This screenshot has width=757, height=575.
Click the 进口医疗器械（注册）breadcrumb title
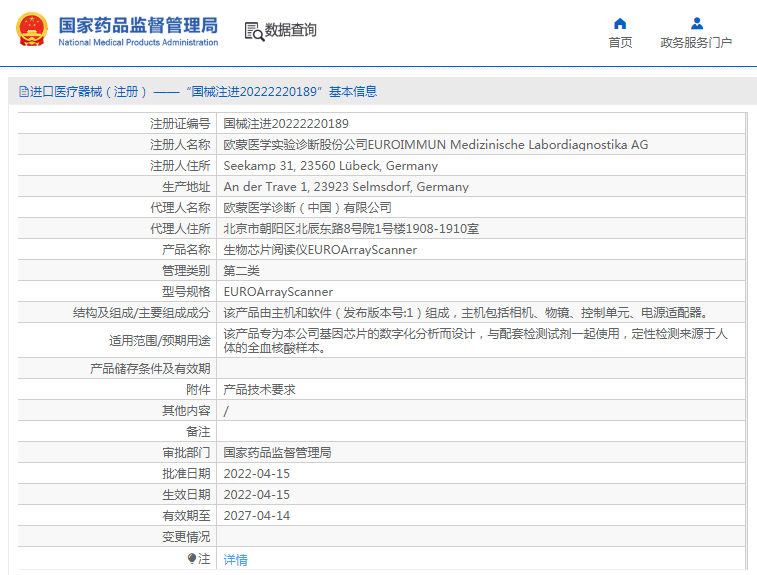(89, 91)
